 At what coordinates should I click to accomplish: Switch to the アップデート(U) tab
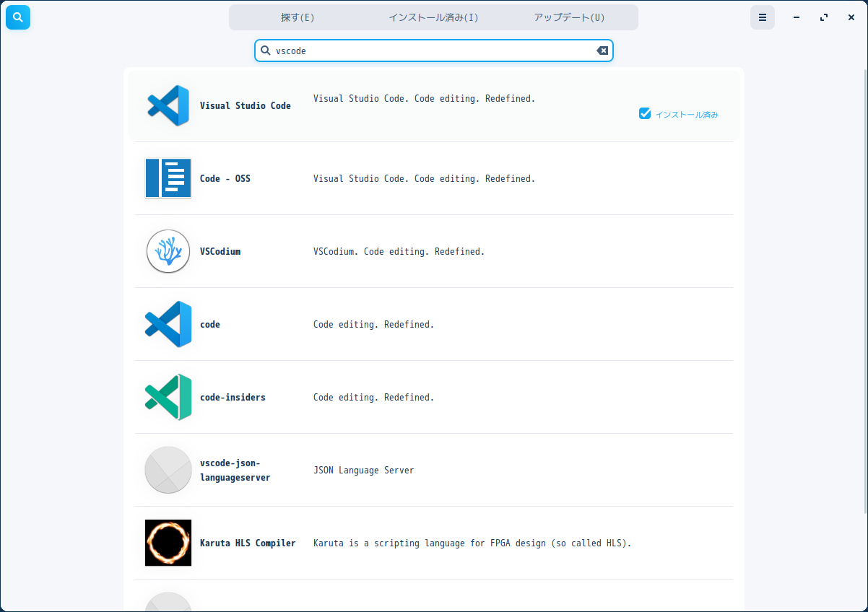click(569, 17)
